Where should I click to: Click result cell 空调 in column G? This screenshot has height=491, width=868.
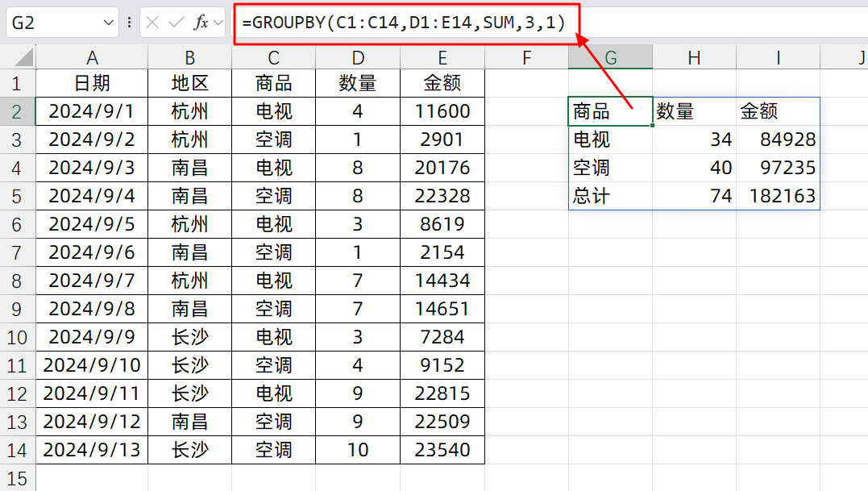[611, 169]
